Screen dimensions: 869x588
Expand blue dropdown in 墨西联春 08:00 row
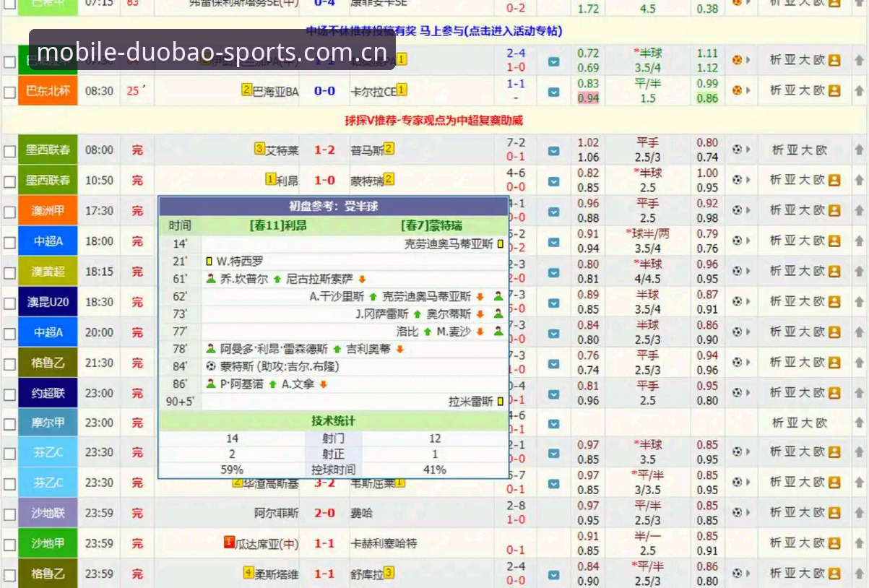[x=553, y=151]
